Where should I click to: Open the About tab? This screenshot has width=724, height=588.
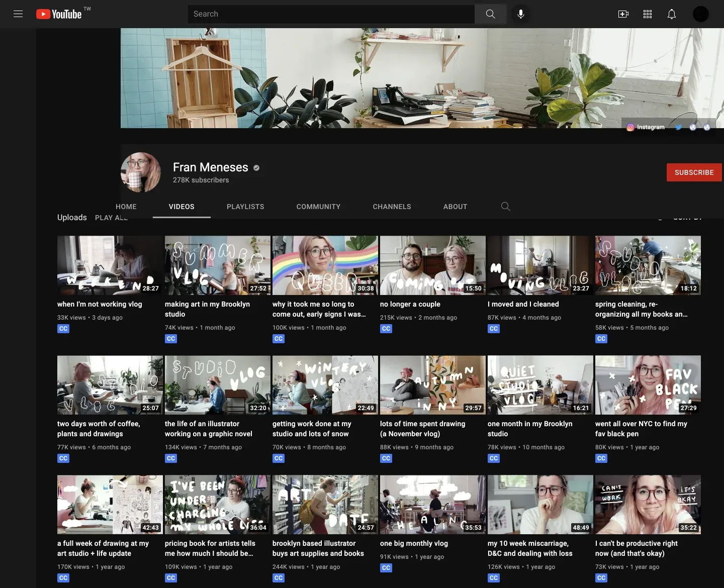click(455, 207)
